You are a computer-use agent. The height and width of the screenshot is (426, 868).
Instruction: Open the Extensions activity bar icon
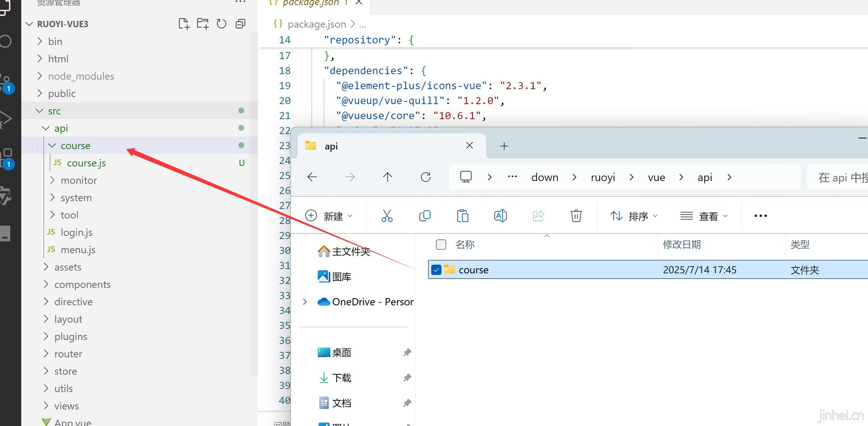7,159
